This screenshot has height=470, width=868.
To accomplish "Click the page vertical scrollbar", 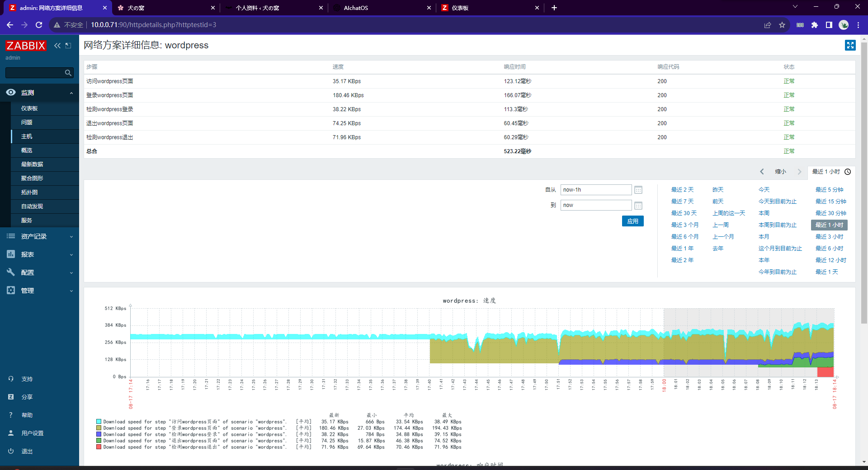I will 864,183.
